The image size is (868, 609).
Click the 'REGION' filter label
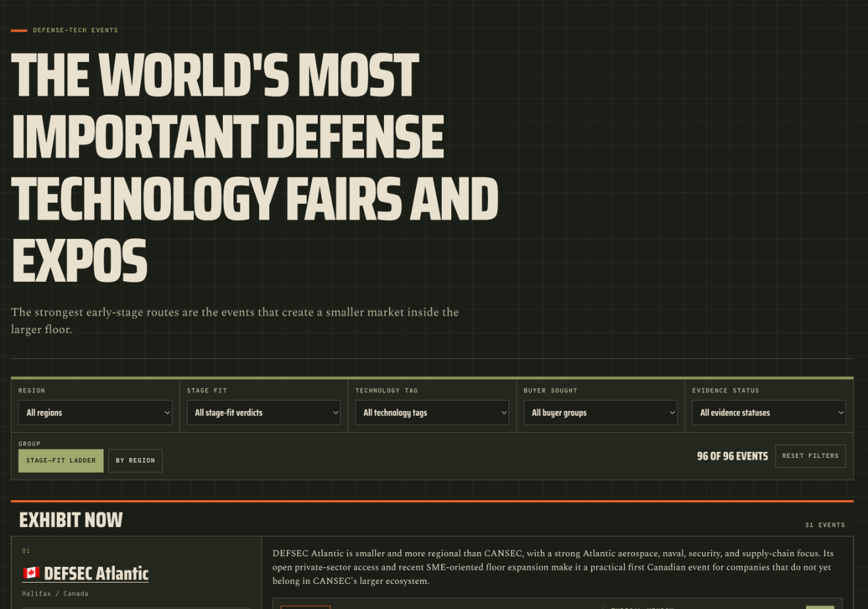point(32,391)
